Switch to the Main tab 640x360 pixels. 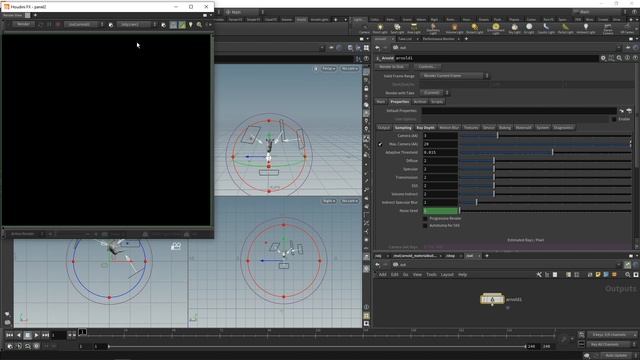tap(381, 102)
